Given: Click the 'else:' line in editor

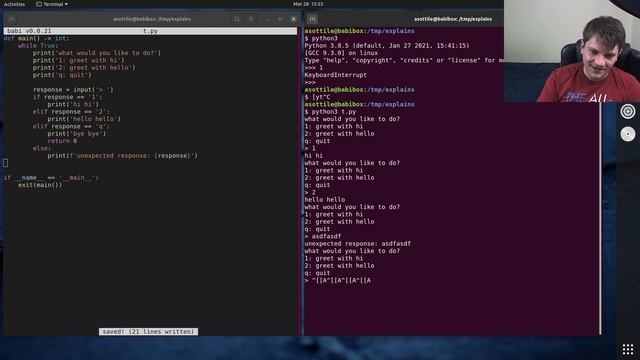Looking at the screenshot, I should click(x=42, y=149).
